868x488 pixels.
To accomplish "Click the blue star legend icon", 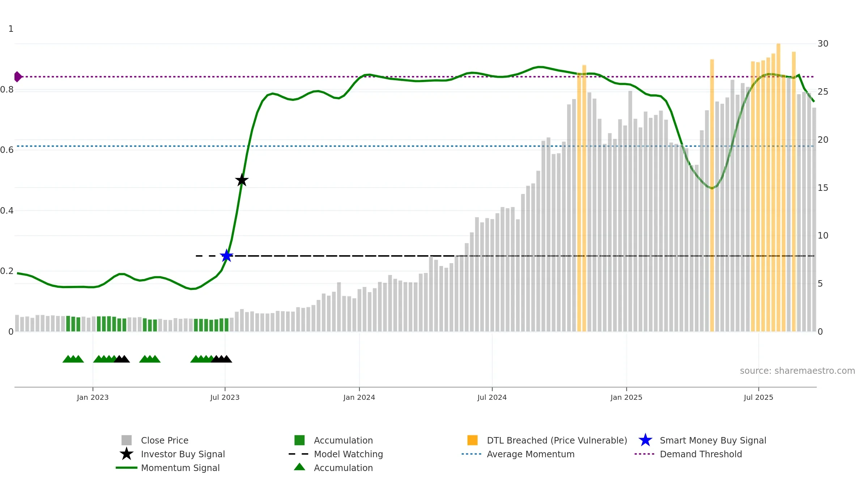I will tap(645, 440).
